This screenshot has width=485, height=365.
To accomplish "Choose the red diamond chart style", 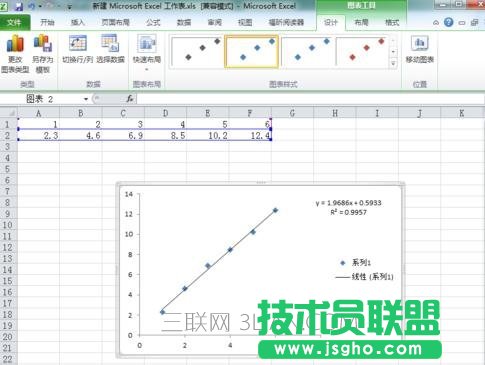I will [x=362, y=52].
